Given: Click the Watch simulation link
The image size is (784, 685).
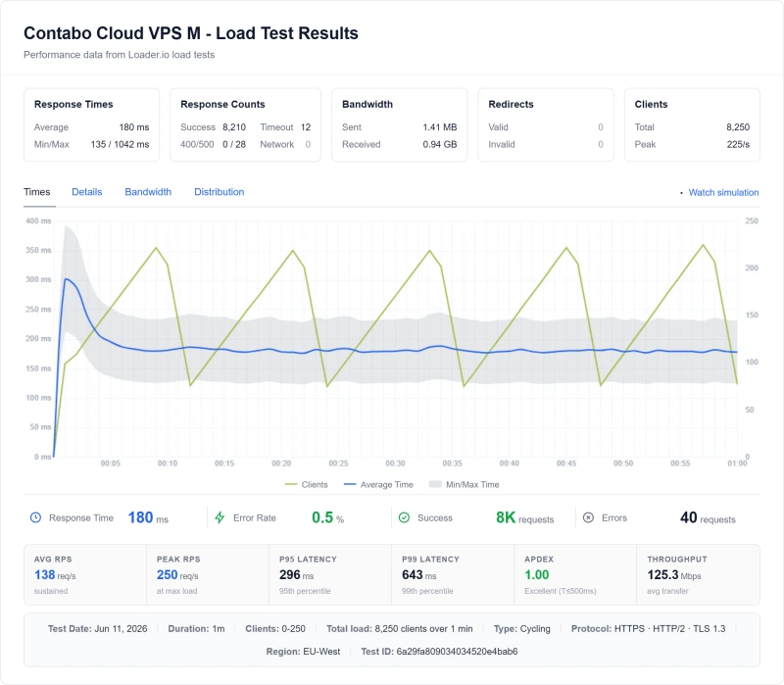Looking at the screenshot, I should [723, 192].
